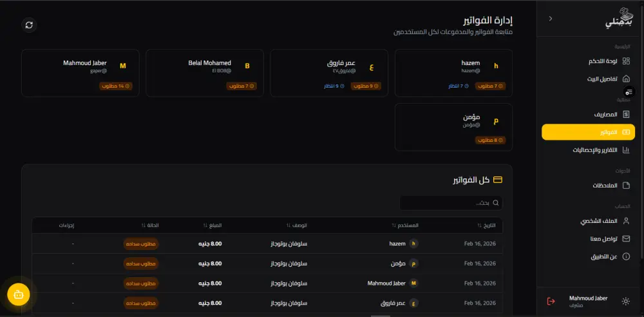Open the dashboard grid icon لوحة التحكم
The image size is (644, 317).
click(x=626, y=61)
